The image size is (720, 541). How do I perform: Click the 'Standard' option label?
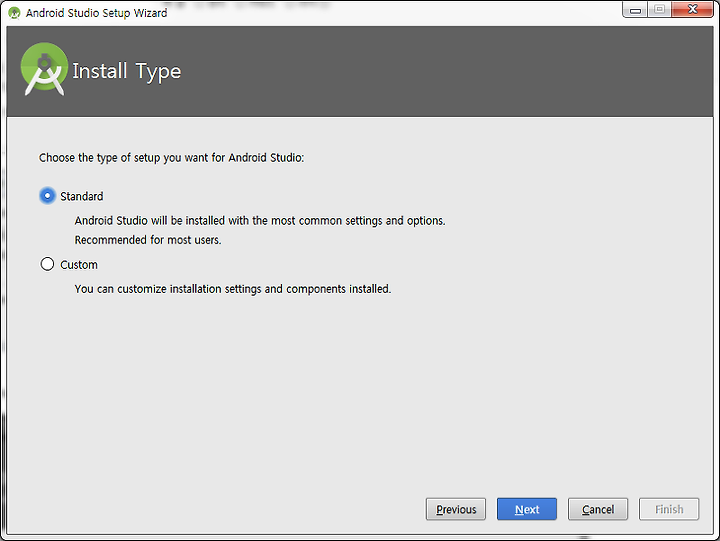82,196
